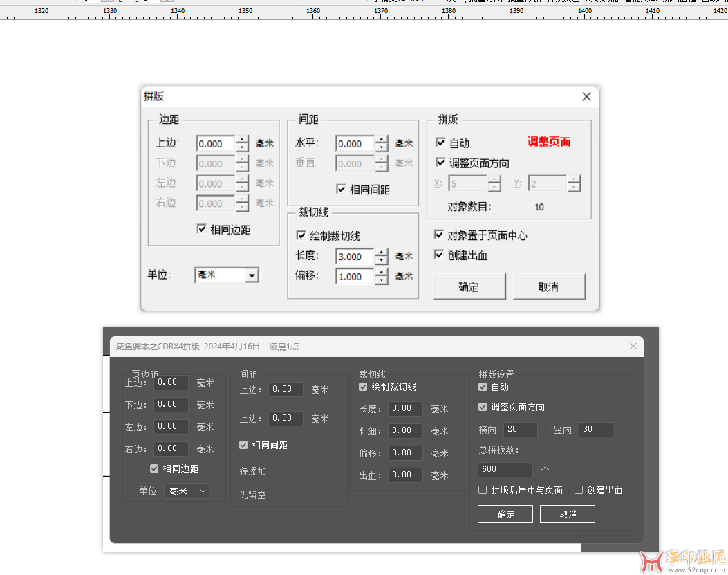Viewport: 728px width, 575px height.
Task: Open the 单位 dropdown in light dialog
Action: [x=252, y=275]
